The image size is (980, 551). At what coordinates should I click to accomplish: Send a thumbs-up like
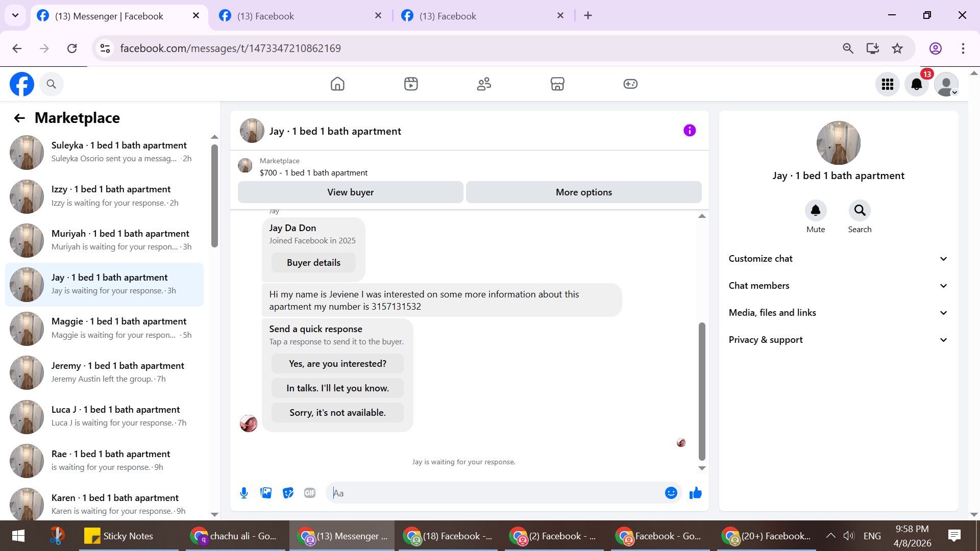[695, 493]
